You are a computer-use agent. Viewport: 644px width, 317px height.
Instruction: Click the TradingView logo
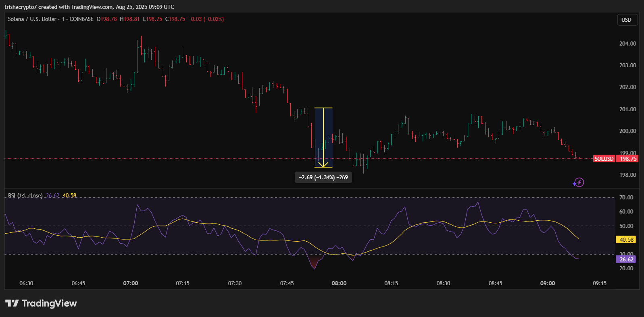pos(41,303)
